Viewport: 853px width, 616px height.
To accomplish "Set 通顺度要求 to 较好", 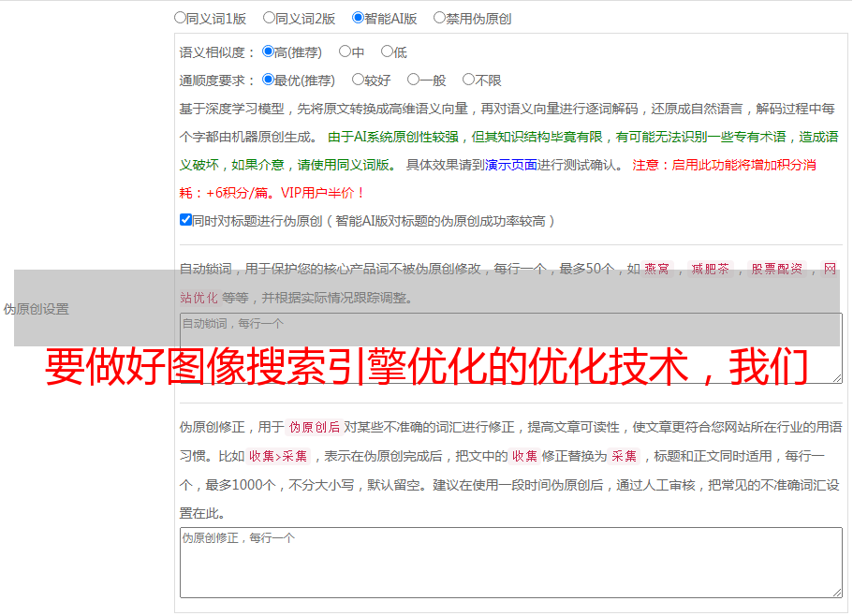I will [358, 80].
